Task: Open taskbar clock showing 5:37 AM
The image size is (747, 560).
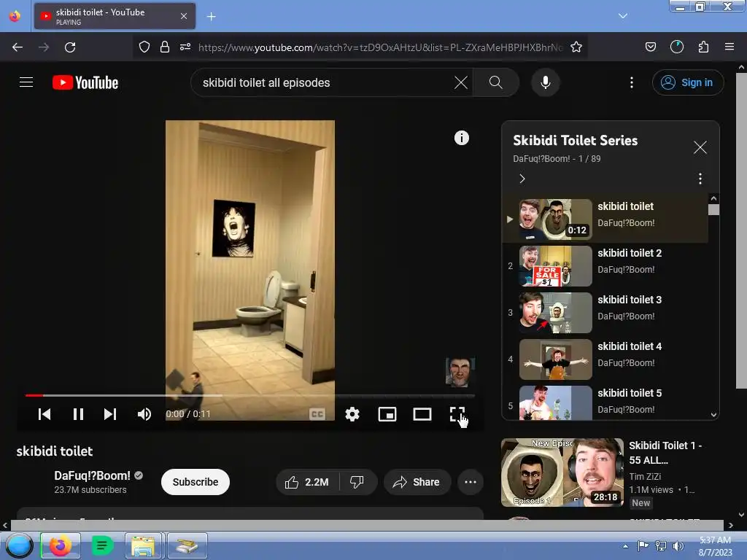Action: [715, 546]
